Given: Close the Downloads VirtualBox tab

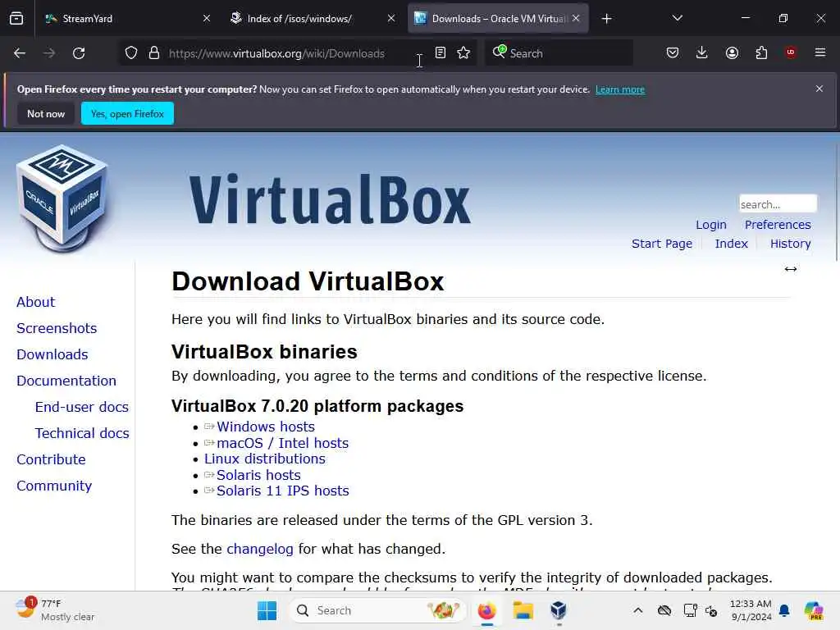Looking at the screenshot, I should (x=576, y=19).
